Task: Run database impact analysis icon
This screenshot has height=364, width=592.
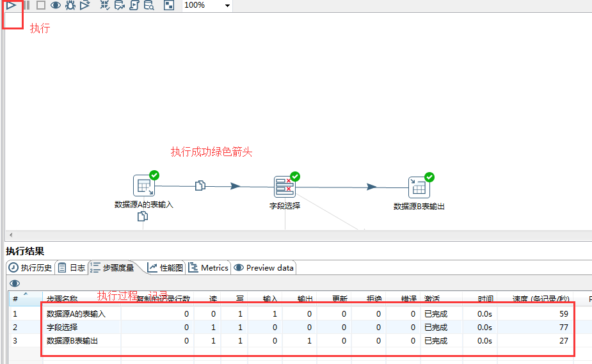Action: click(119, 5)
